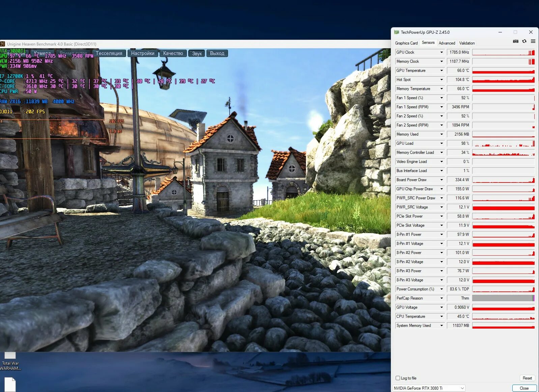The width and height of the screenshot is (539, 392).
Task: Expand the Board Power Draw dropdown
Action: coord(442,180)
